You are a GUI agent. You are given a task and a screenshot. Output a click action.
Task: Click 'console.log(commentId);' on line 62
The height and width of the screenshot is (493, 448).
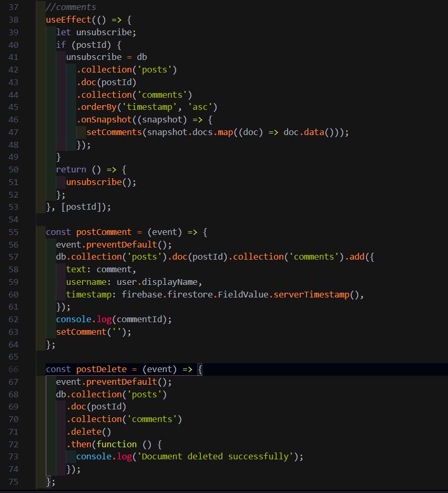pos(114,320)
